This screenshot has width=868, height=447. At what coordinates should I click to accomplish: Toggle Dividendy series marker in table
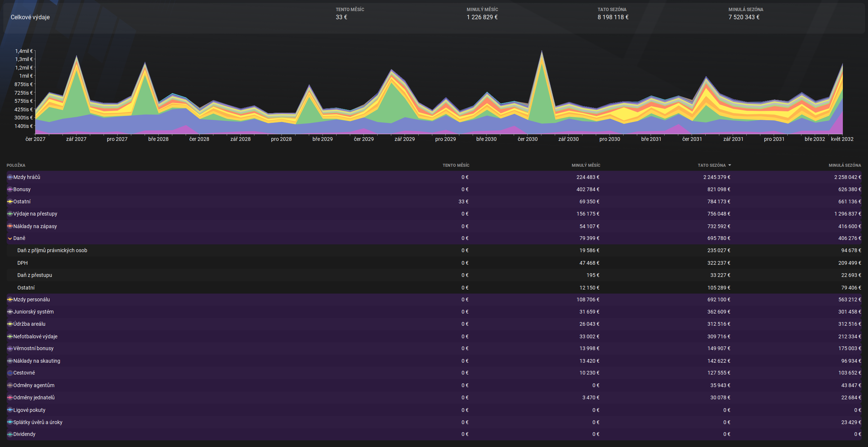10,434
